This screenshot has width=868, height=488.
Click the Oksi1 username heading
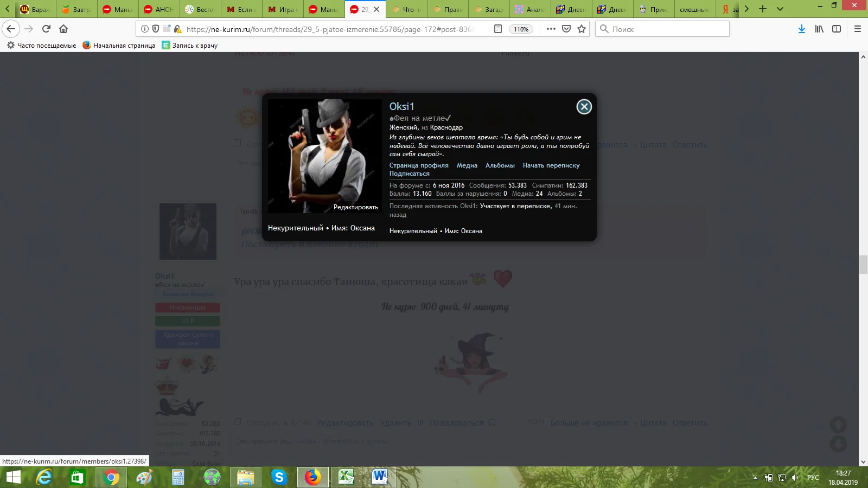(401, 106)
